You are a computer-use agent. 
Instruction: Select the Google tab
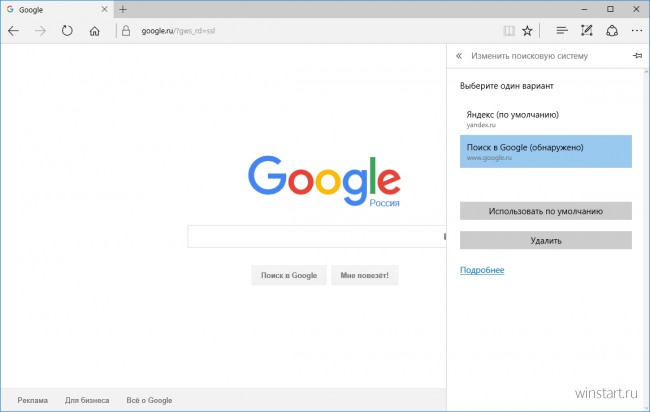pyautogui.click(x=56, y=10)
